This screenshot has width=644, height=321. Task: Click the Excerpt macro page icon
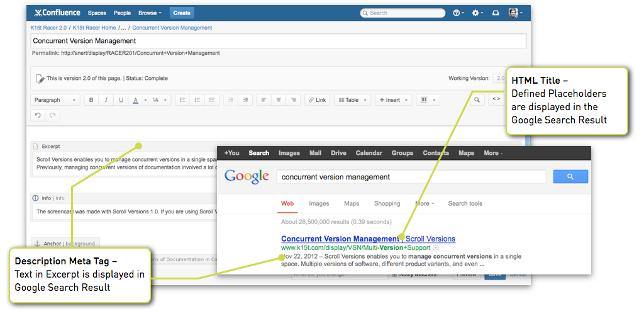click(x=36, y=146)
